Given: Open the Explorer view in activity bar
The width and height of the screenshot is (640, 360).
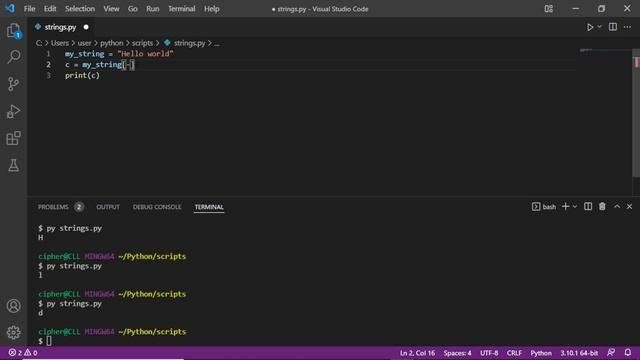Looking at the screenshot, I should pyautogui.click(x=13, y=31).
